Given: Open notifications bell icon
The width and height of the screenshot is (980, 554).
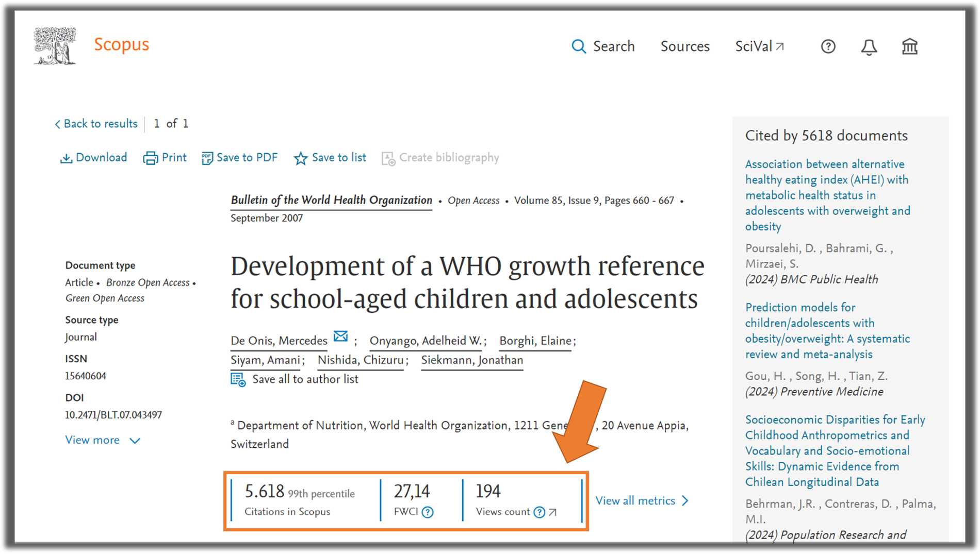Looking at the screenshot, I should tap(869, 47).
